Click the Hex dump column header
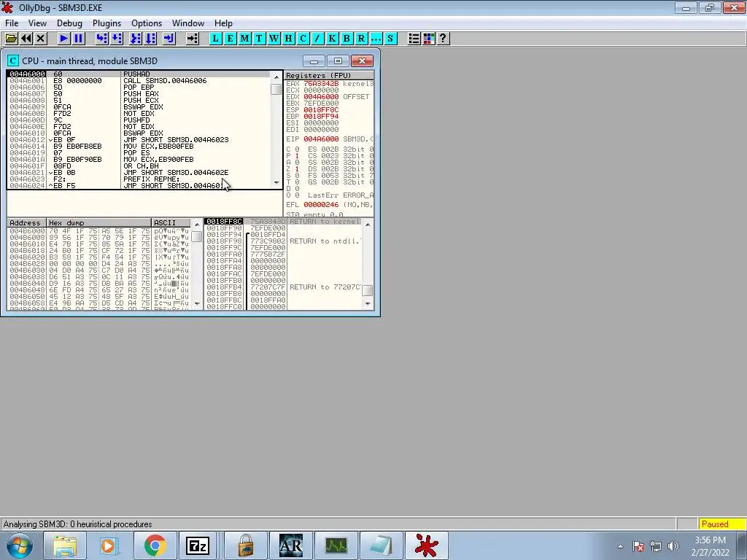Image resolution: width=747 pixels, height=560 pixels. (99, 222)
